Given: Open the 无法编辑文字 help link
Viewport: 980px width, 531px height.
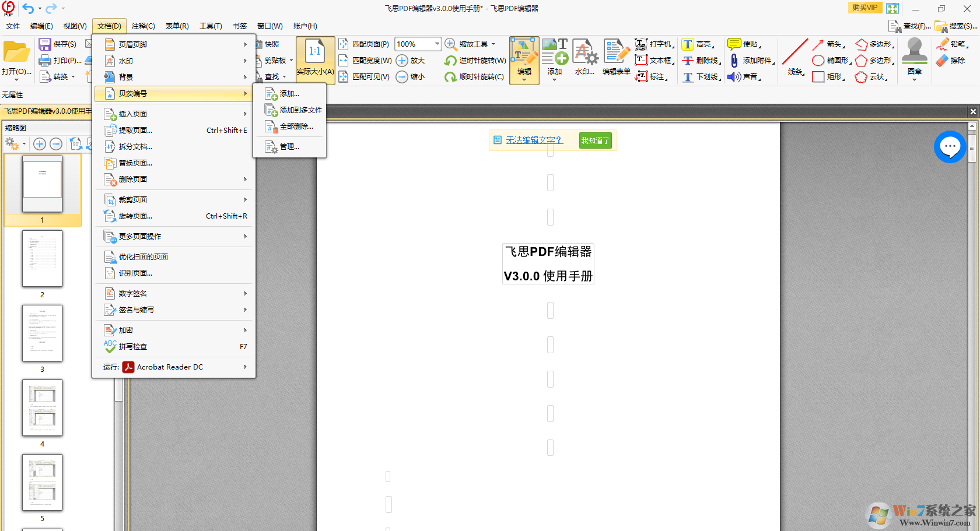Looking at the screenshot, I should tap(534, 140).
